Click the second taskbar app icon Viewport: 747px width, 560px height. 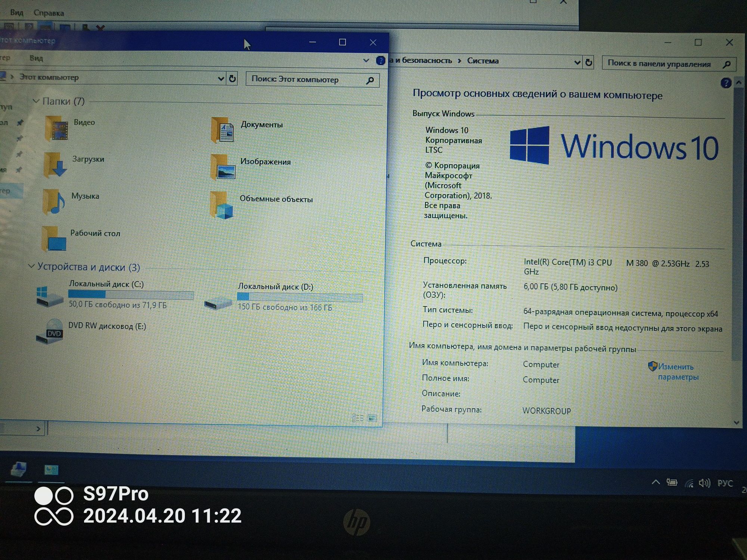(51, 470)
